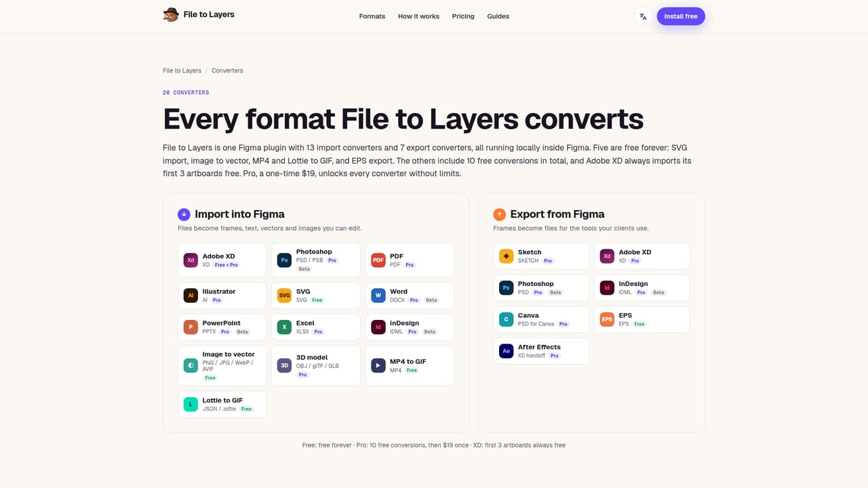This screenshot has height=488, width=868.
Task: Open the Canva export card title
Action: 528,316
